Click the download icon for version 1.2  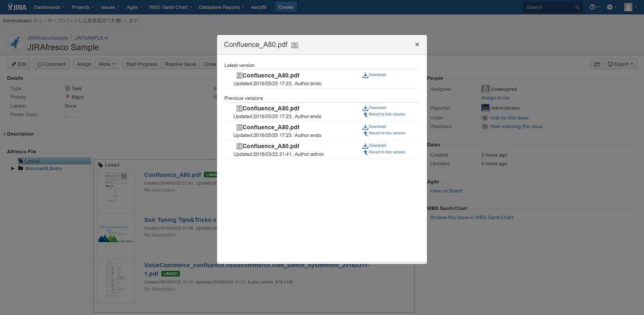365,108
